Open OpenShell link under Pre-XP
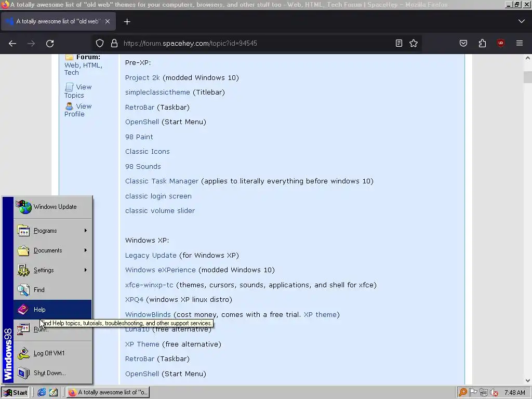The image size is (532, 399). [142, 122]
